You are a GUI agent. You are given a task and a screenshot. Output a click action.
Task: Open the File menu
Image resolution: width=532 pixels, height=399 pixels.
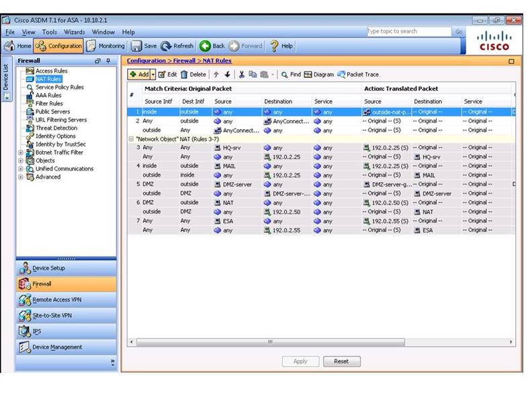click(10, 32)
